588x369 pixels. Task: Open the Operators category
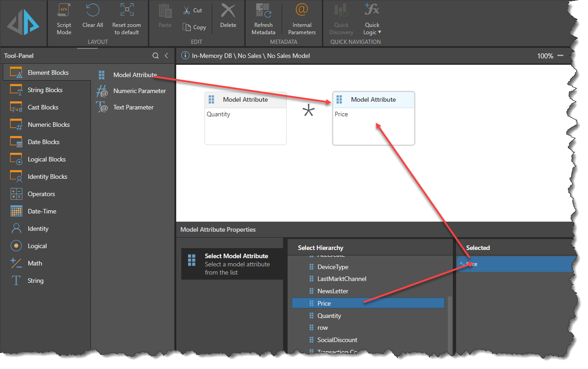(46, 194)
